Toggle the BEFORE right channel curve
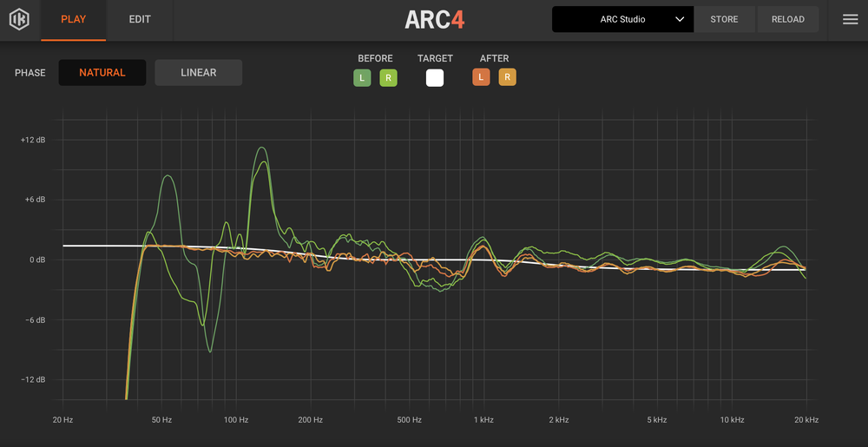The width and height of the screenshot is (868, 447). click(388, 78)
